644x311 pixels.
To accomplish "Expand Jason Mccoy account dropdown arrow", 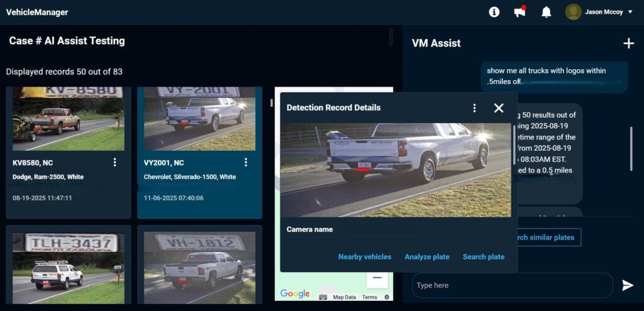I will (x=630, y=13).
